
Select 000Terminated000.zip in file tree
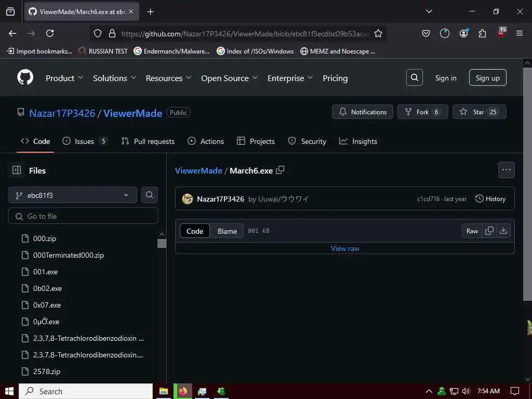coord(68,255)
